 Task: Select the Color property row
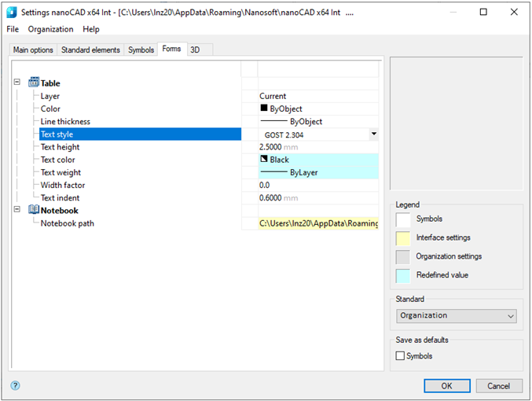tap(140, 109)
